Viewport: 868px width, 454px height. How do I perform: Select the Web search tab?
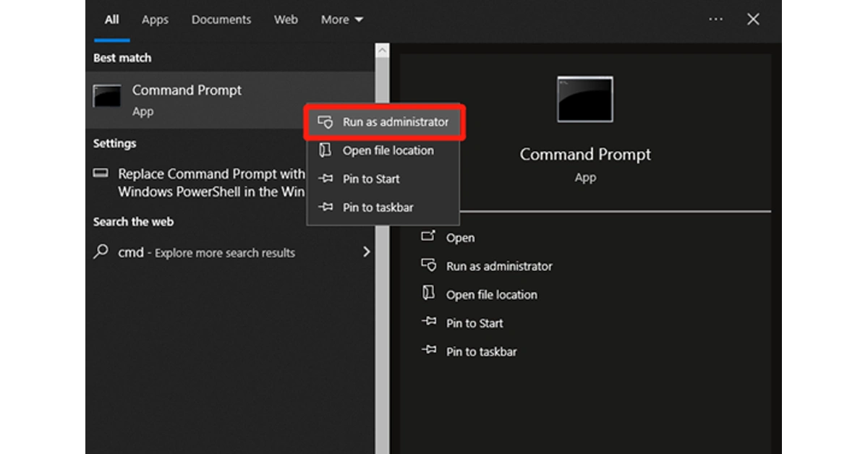click(286, 20)
